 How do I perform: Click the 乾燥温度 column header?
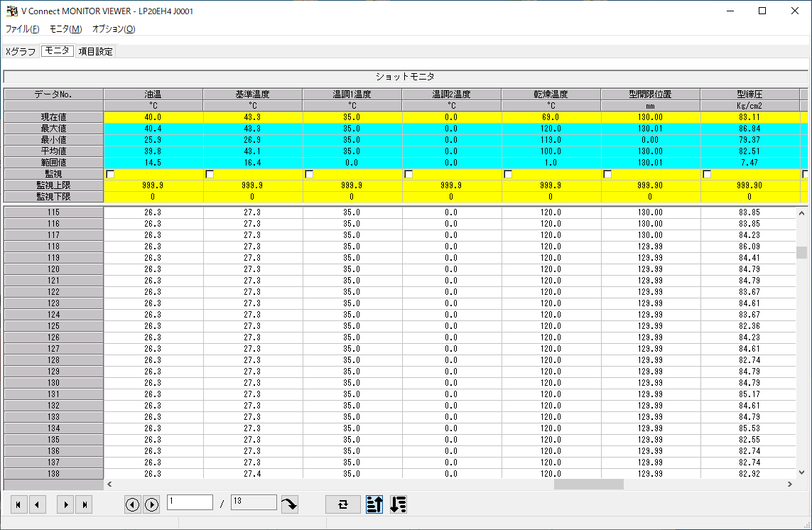pos(551,94)
